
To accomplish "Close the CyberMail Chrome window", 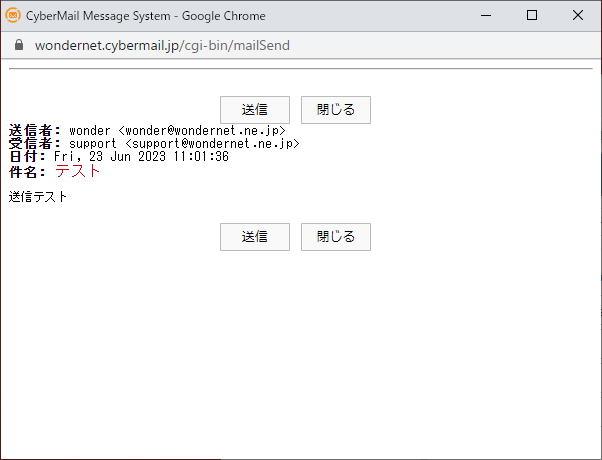I will [578, 15].
